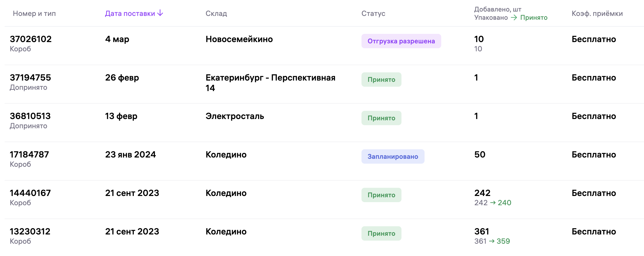Click the 23 янв 2024 delivery date
The height and width of the screenshot is (256, 644).
(x=130, y=155)
